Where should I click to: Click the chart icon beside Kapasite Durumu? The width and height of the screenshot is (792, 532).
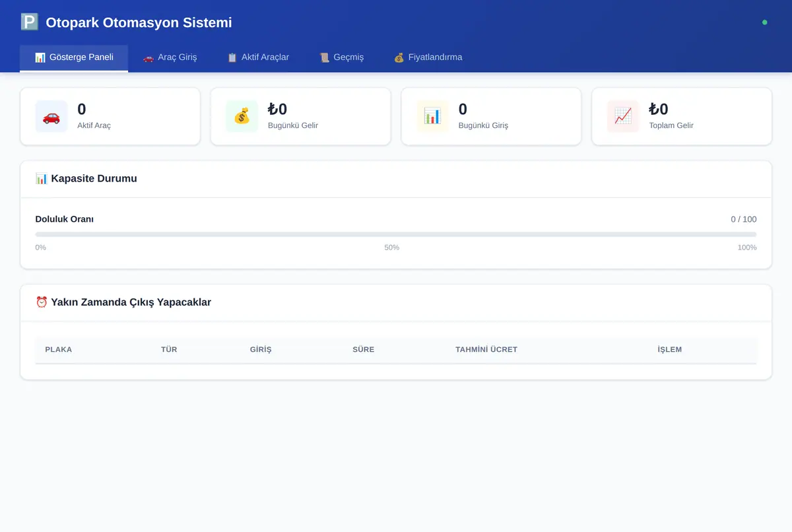coord(42,179)
